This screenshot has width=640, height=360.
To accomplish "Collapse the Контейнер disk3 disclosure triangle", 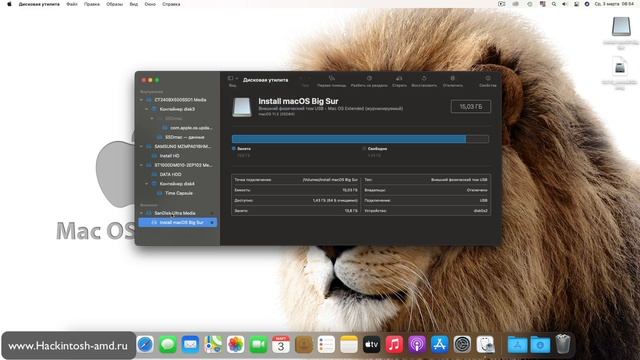I will point(147,109).
